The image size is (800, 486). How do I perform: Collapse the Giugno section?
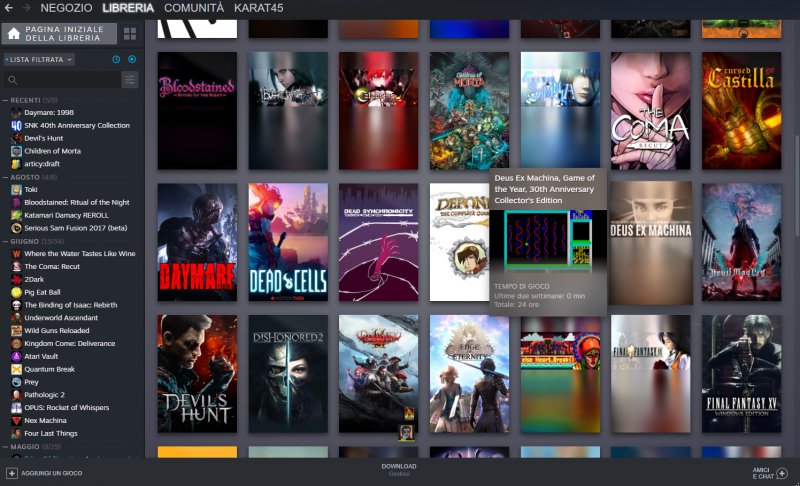tap(6, 241)
